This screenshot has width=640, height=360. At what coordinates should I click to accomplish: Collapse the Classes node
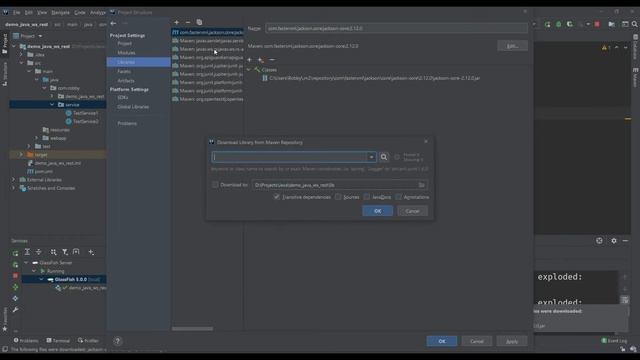pos(249,70)
